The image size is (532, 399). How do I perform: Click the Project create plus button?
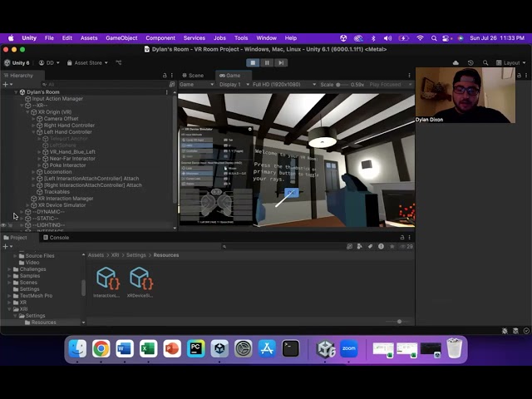click(7, 247)
